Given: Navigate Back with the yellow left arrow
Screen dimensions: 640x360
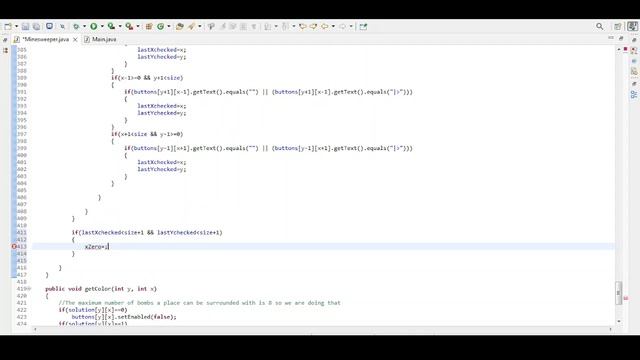Looking at the screenshot, I should 324,27.
